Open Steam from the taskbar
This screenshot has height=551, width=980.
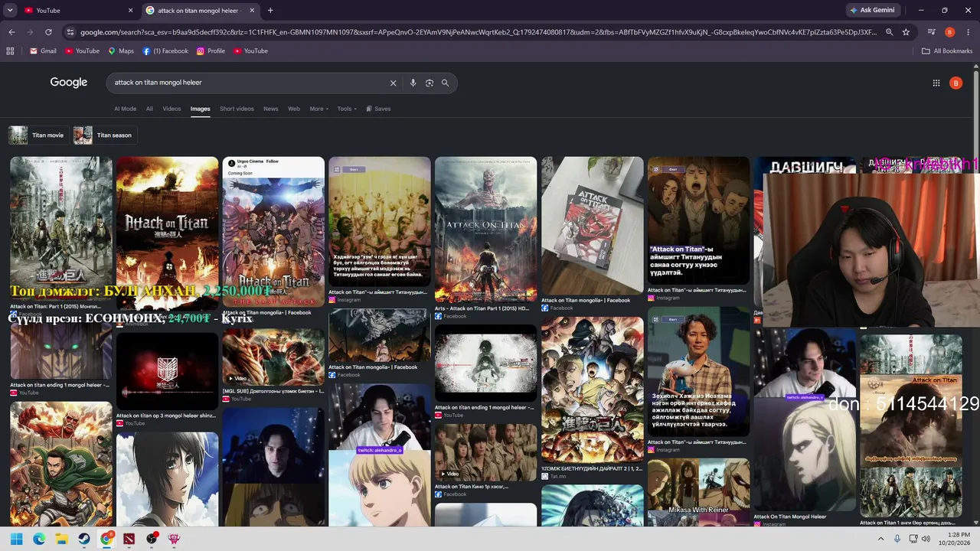[x=83, y=539]
